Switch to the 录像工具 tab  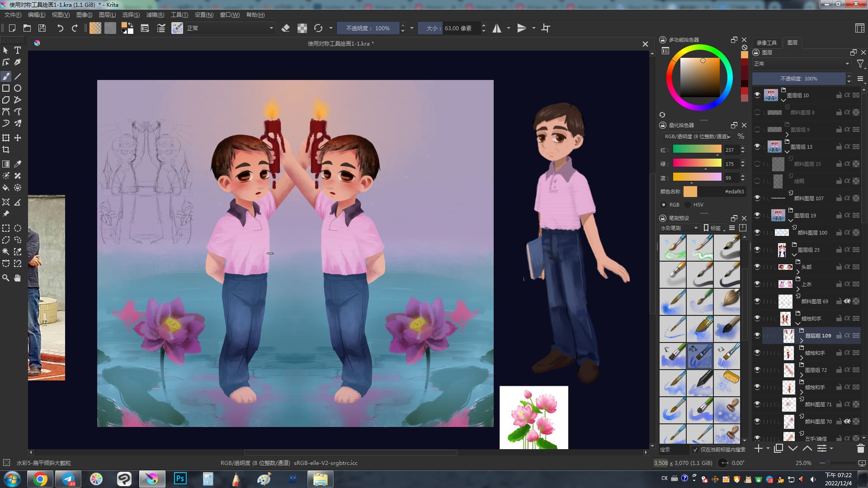pyautogui.click(x=766, y=42)
